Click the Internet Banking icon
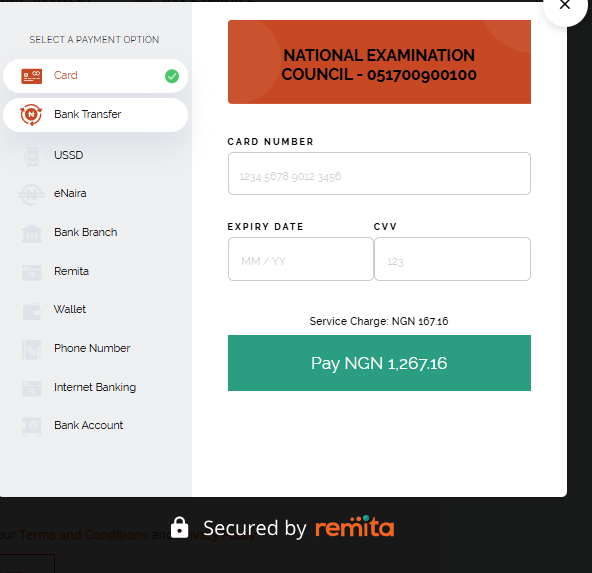Screen dimensions: 592x573 32,388
